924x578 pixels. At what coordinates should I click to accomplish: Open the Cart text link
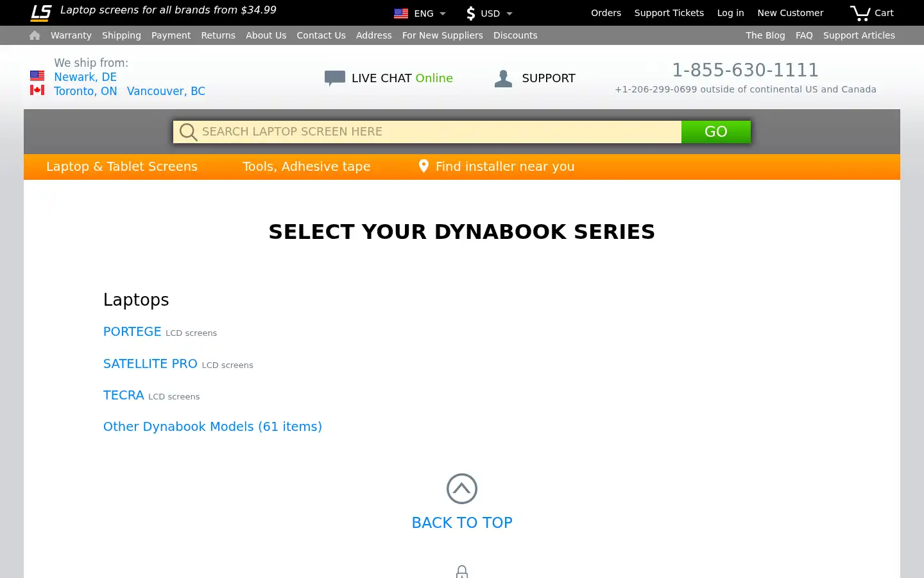point(884,13)
